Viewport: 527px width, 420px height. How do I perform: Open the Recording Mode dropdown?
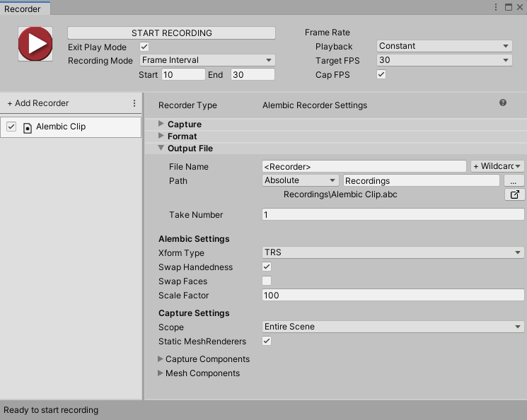(x=207, y=61)
